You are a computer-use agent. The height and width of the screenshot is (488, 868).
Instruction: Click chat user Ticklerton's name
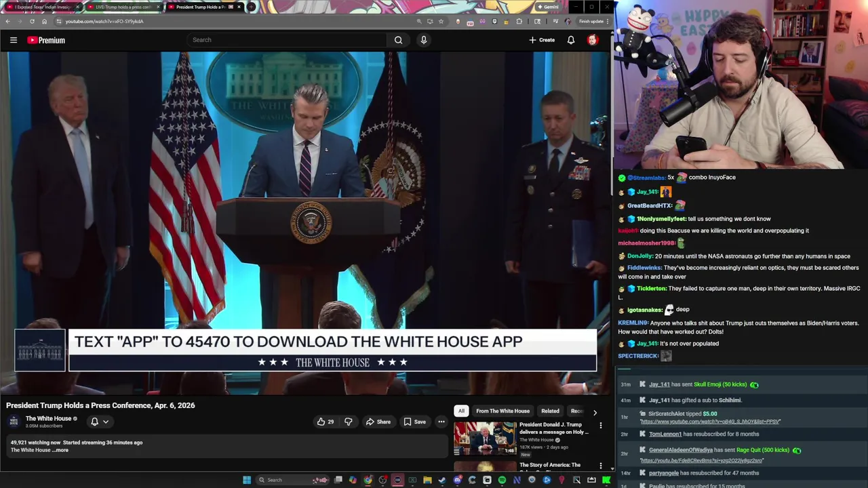tap(651, 289)
